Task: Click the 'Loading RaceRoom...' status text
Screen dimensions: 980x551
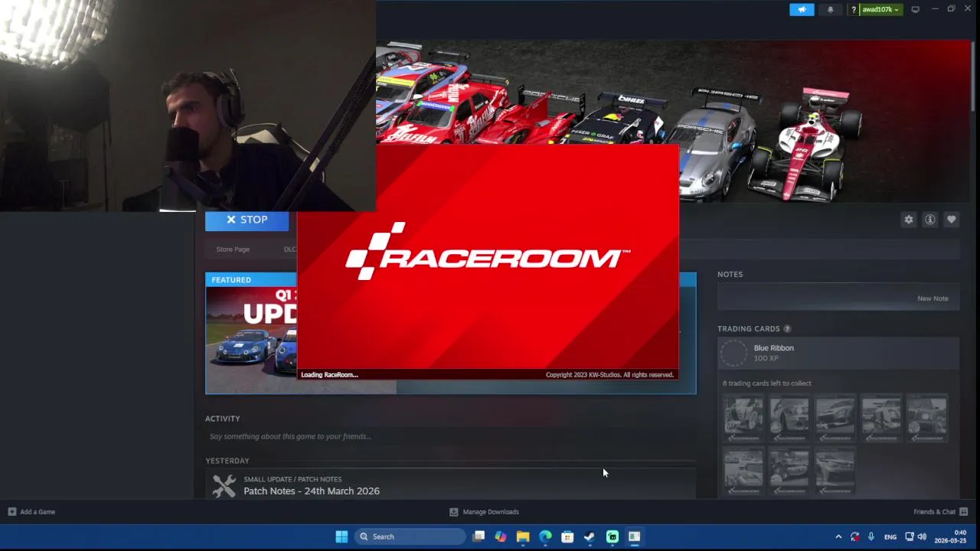Action: pyautogui.click(x=329, y=375)
